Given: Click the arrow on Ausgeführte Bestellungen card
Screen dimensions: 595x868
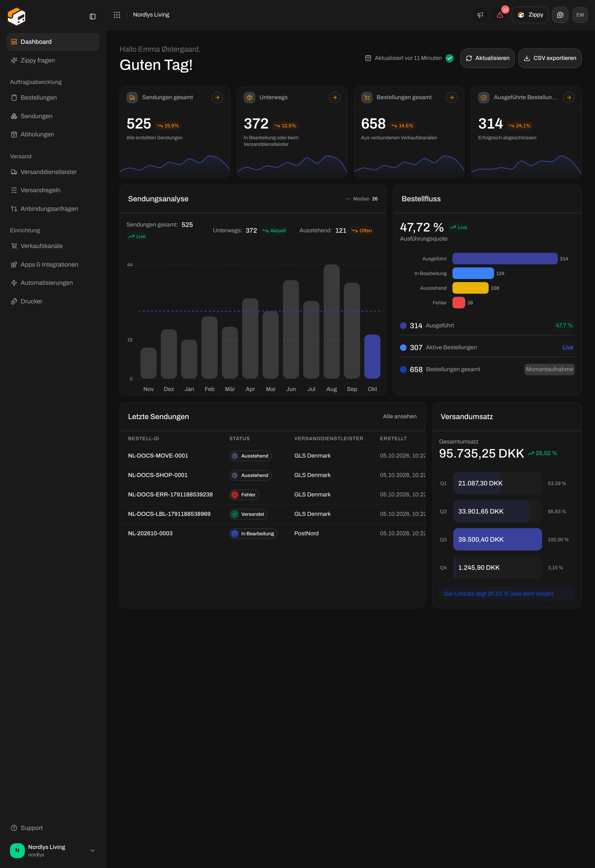Looking at the screenshot, I should coord(569,98).
